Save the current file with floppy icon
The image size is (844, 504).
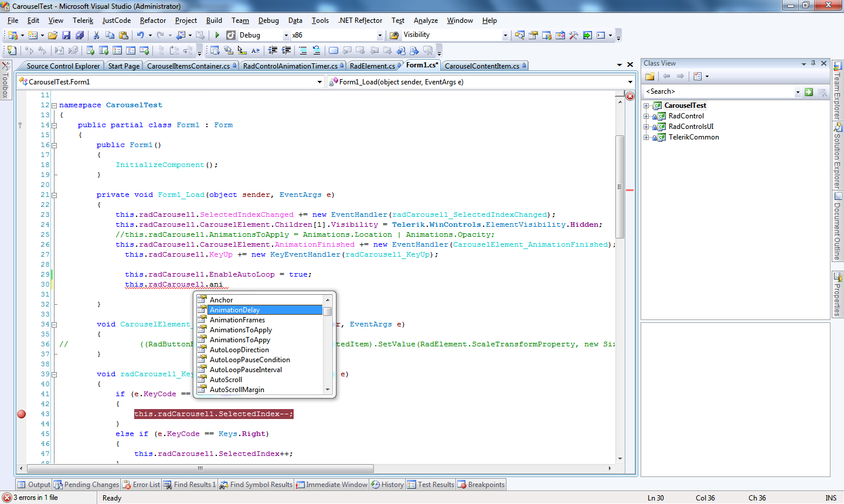[66, 35]
